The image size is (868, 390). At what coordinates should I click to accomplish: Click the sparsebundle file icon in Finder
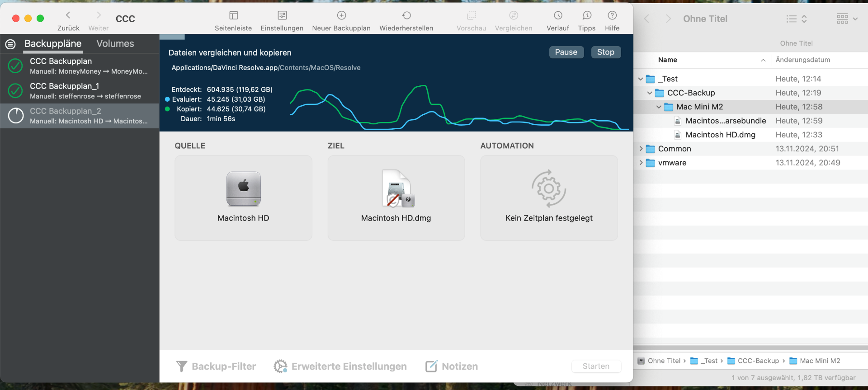[x=678, y=121]
